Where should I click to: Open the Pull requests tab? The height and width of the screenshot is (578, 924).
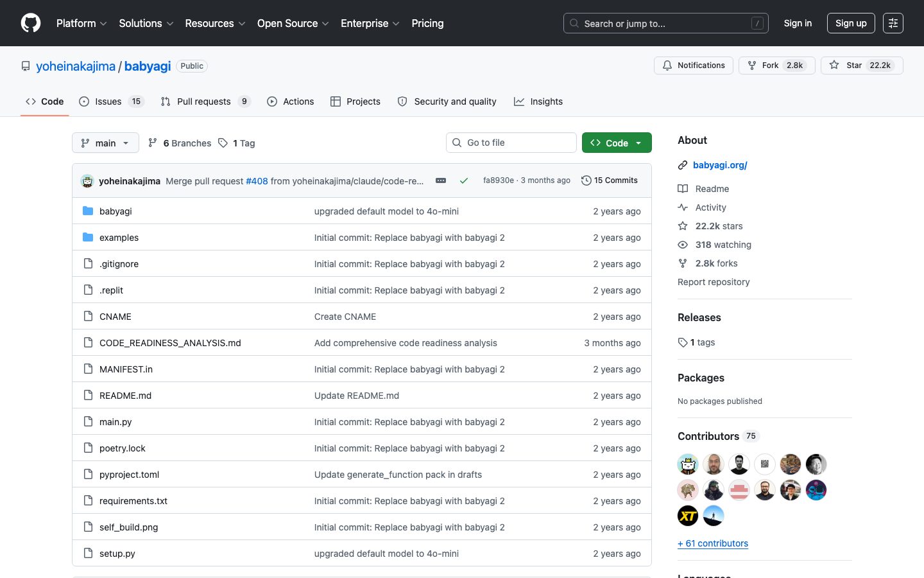coord(205,101)
